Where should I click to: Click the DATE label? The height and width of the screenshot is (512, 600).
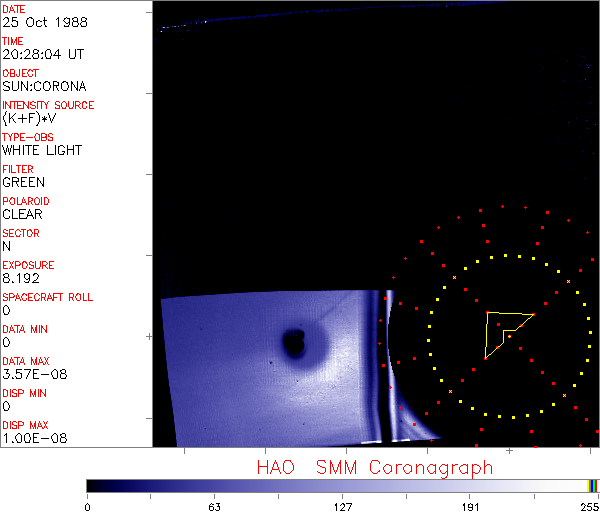[14, 9]
